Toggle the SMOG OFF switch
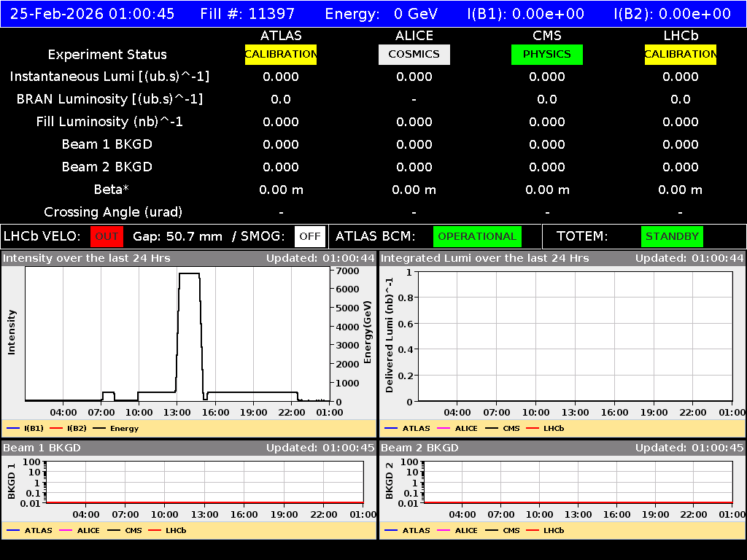 309,236
